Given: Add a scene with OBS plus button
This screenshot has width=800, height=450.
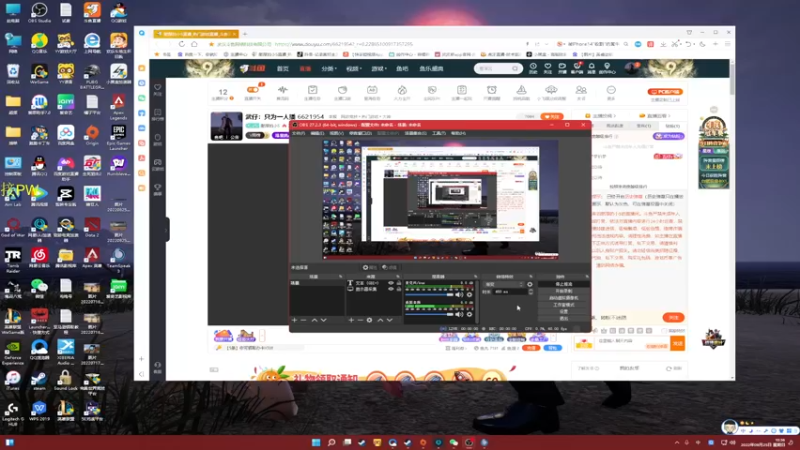Looking at the screenshot, I should 294,320.
